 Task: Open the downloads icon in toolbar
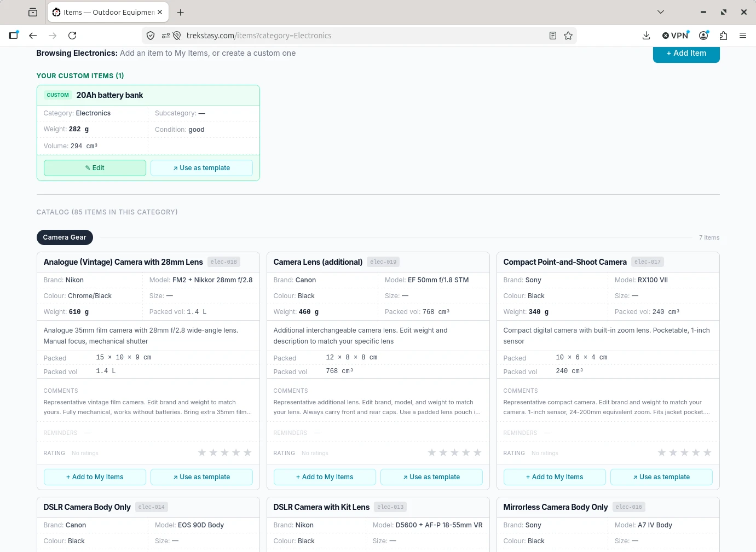[647, 36]
